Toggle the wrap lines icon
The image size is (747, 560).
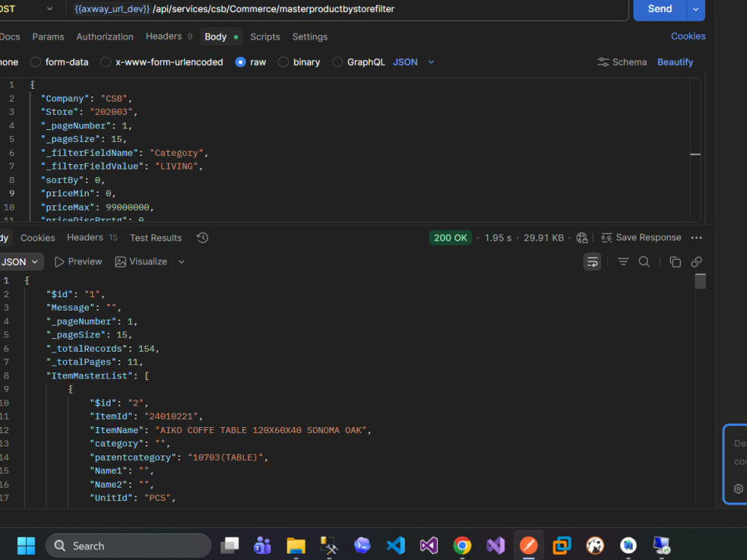pos(592,261)
